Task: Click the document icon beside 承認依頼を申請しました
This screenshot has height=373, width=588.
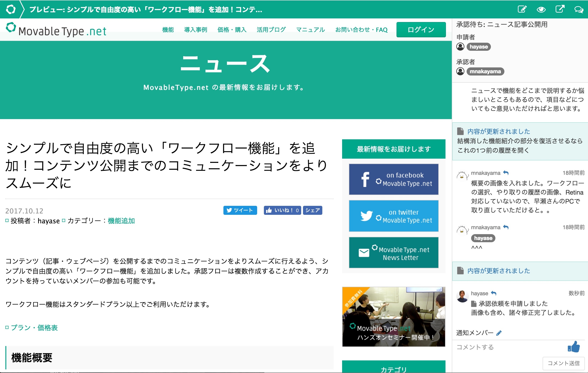Action: coord(474,304)
